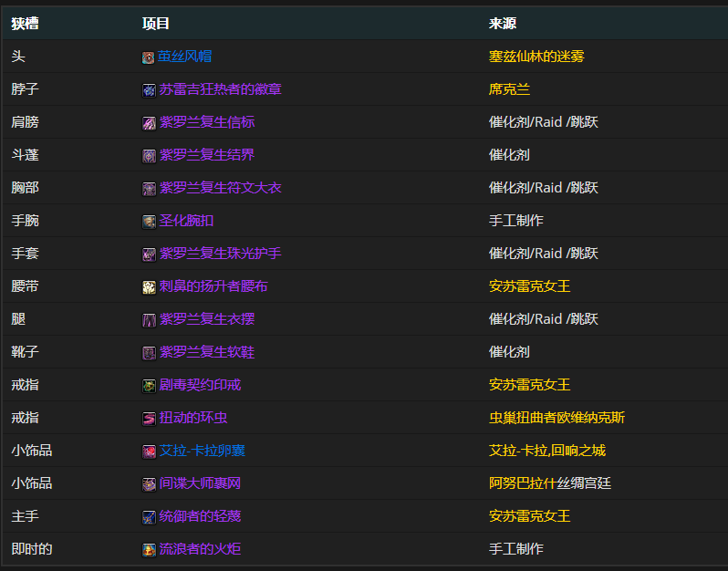Select the 头 slot cell

(18, 57)
